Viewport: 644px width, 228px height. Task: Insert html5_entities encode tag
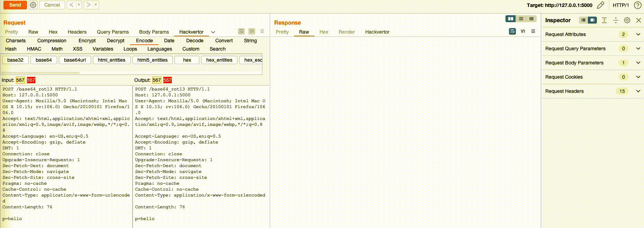tap(152, 60)
